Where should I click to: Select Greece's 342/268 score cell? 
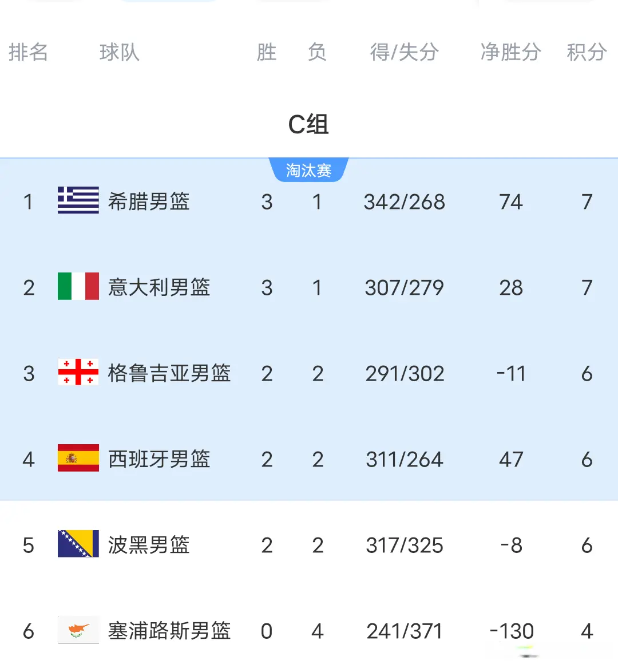point(405,202)
